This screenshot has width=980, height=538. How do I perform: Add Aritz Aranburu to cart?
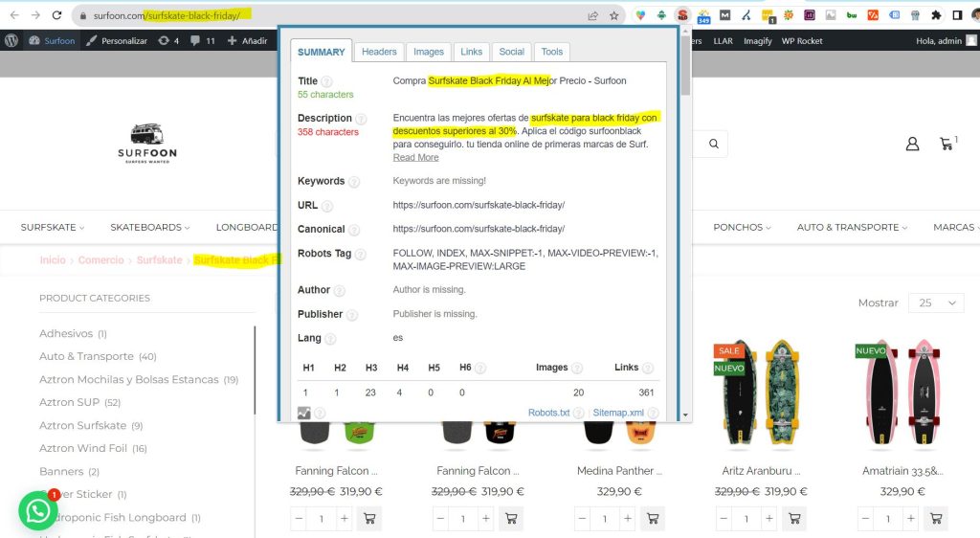[794, 518]
